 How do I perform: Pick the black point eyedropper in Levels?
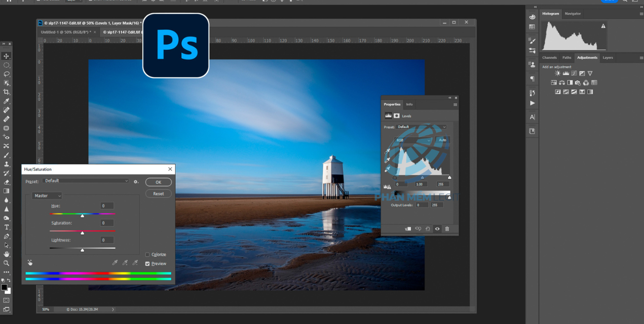(x=387, y=151)
